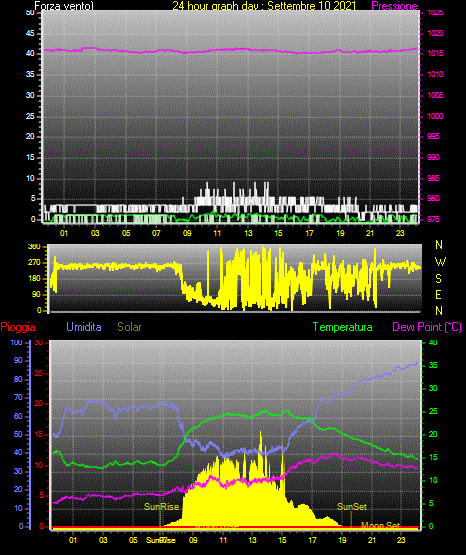Click the '25' green temperature axis value

click(x=433, y=411)
